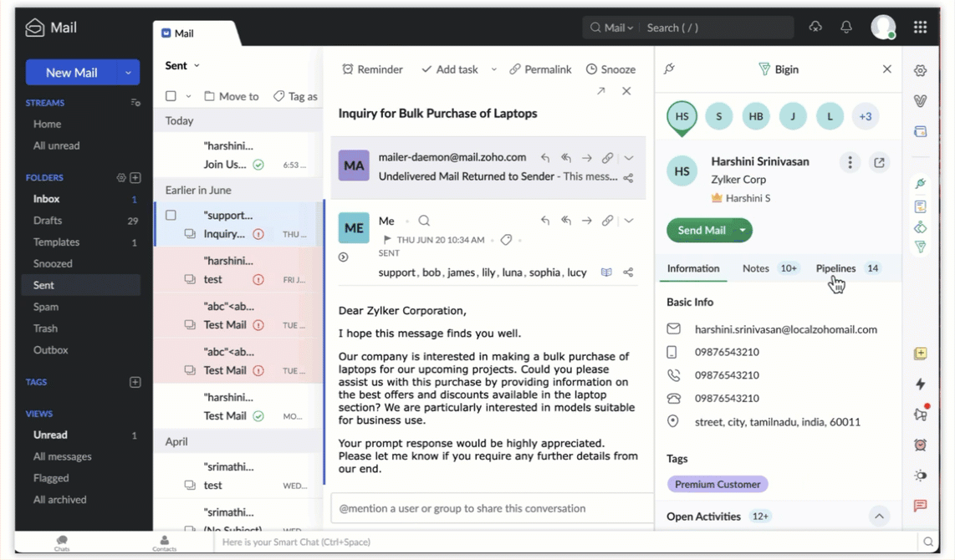Switch to the Notes tab
The image size is (955, 560).
click(755, 268)
